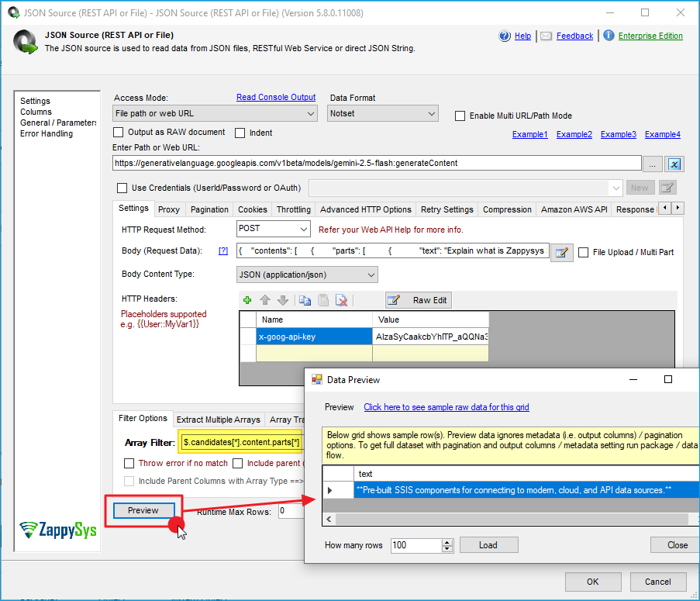The height and width of the screenshot is (601, 700).
Task: Open the Advanced HTTP Options tab
Action: [365, 209]
